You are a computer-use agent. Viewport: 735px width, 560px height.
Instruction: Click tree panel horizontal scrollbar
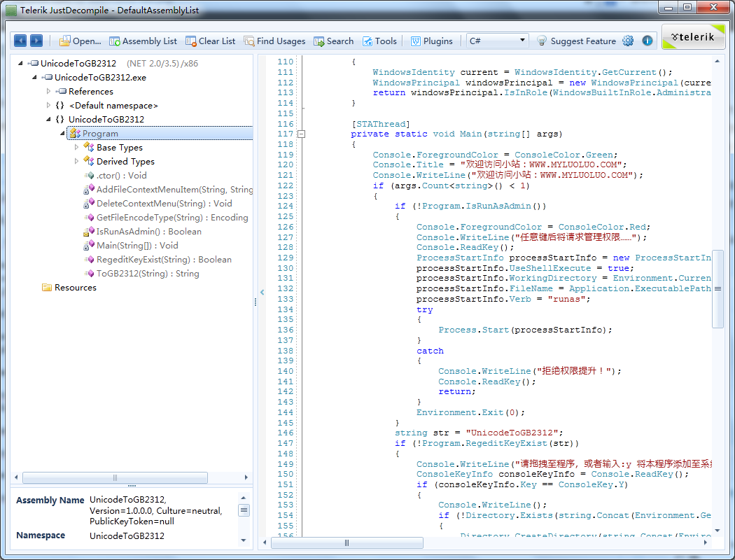click(x=115, y=477)
